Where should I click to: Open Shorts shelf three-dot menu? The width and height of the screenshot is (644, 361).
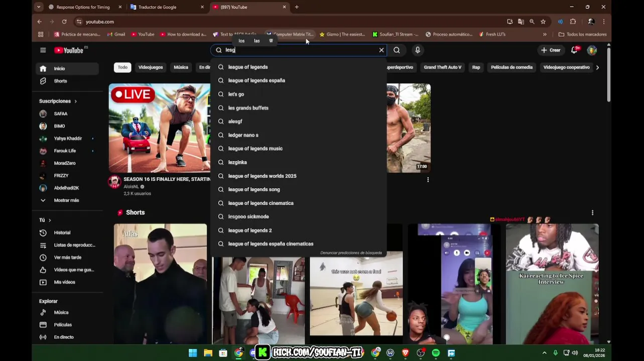point(592,213)
